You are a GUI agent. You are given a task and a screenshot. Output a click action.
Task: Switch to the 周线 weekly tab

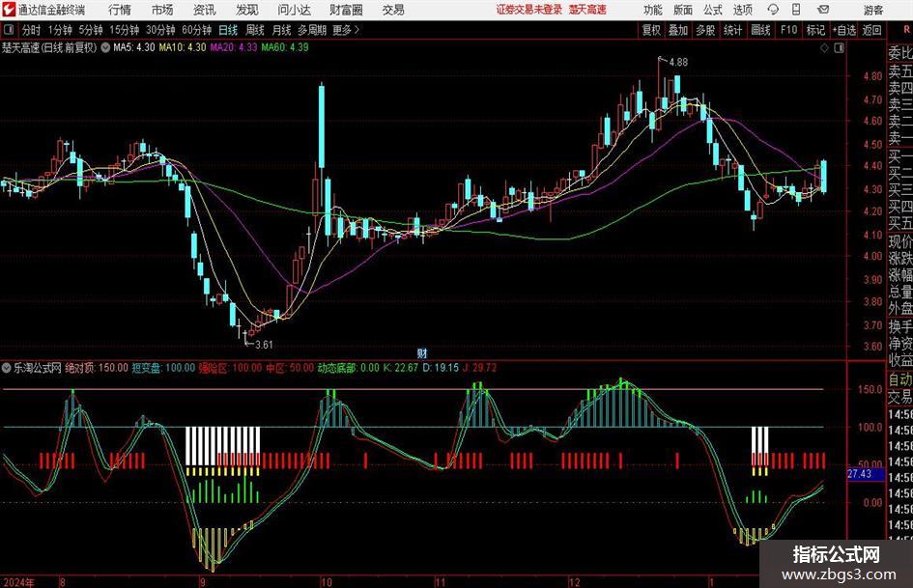[x=255, y=30]
